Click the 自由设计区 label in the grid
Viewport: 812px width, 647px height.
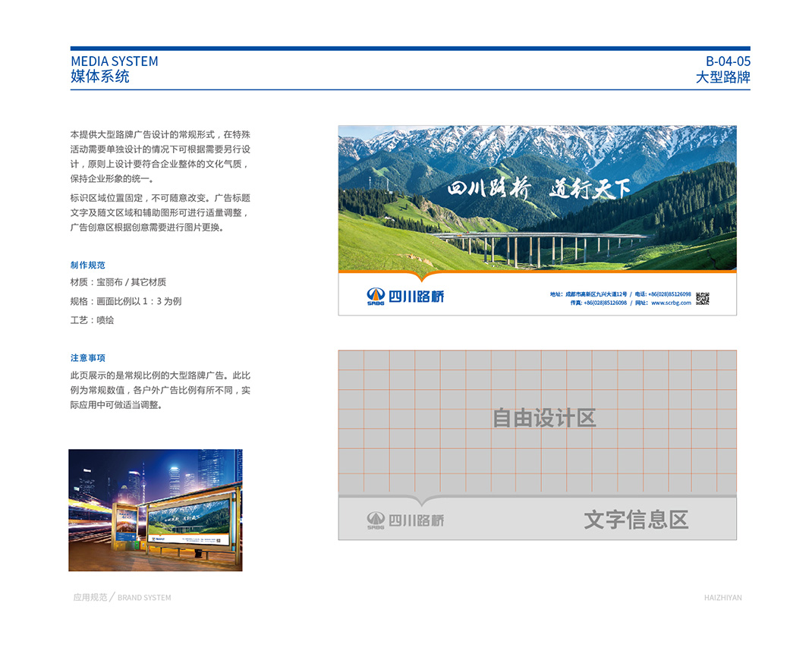[544, 418]
